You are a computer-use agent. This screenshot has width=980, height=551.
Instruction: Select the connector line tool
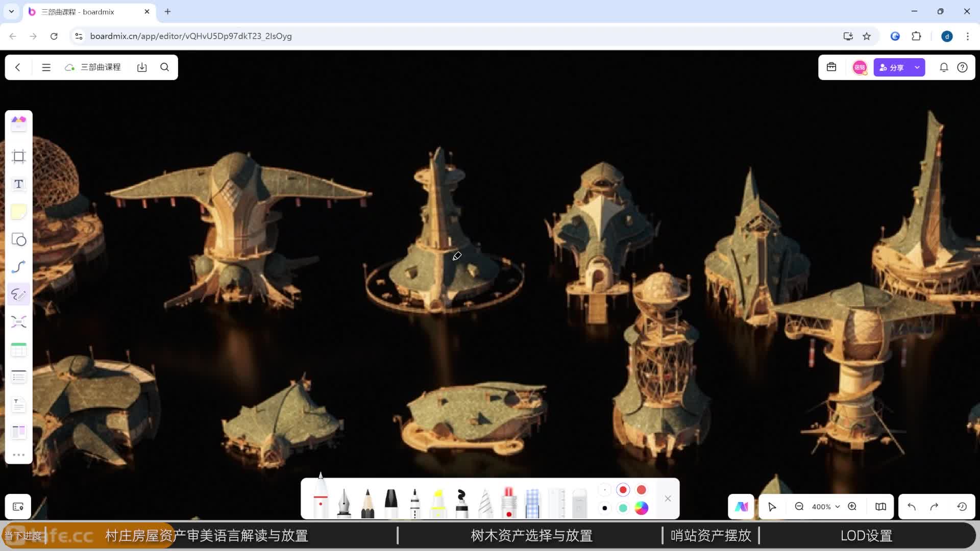(19, 267)
